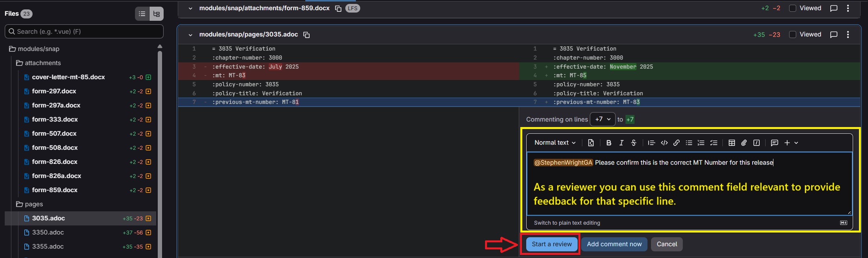Open the Normal text style dropdown

(x=554, y=143)
